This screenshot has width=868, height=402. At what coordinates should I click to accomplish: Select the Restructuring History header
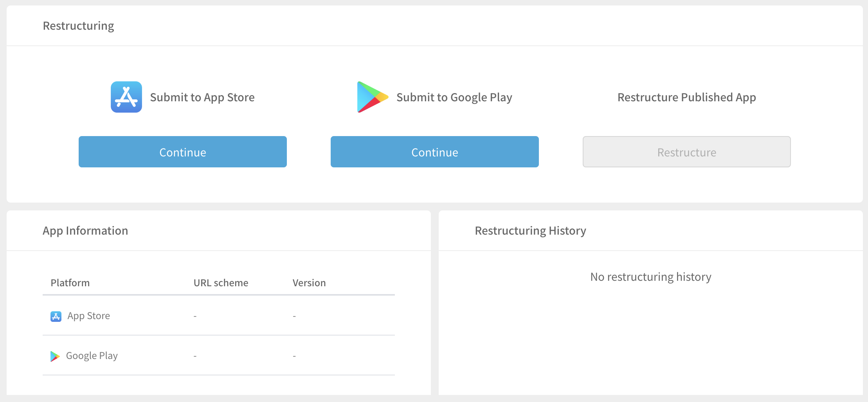tap(530, 231)
